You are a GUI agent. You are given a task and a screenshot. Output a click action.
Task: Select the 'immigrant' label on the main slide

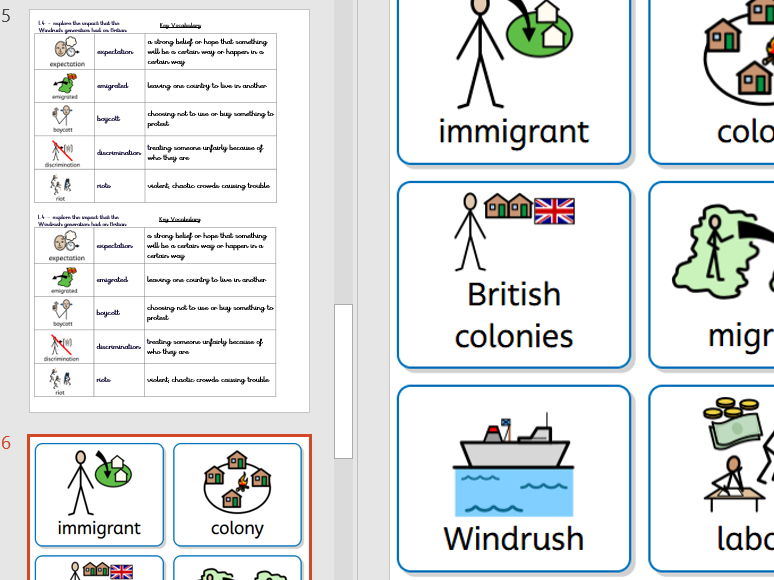tap(514, 132)
